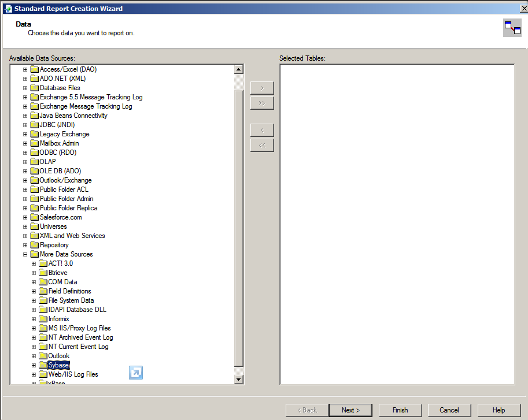This screenshot has width=528, height=420.
Task: Expand the Access/Excel (DAO) node
Action: tap(25, 69)
